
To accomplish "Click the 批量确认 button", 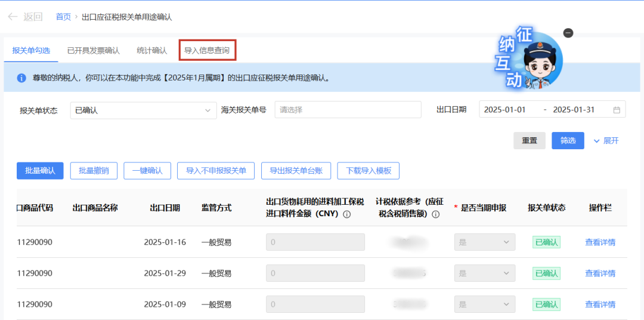I will (40, 171).
